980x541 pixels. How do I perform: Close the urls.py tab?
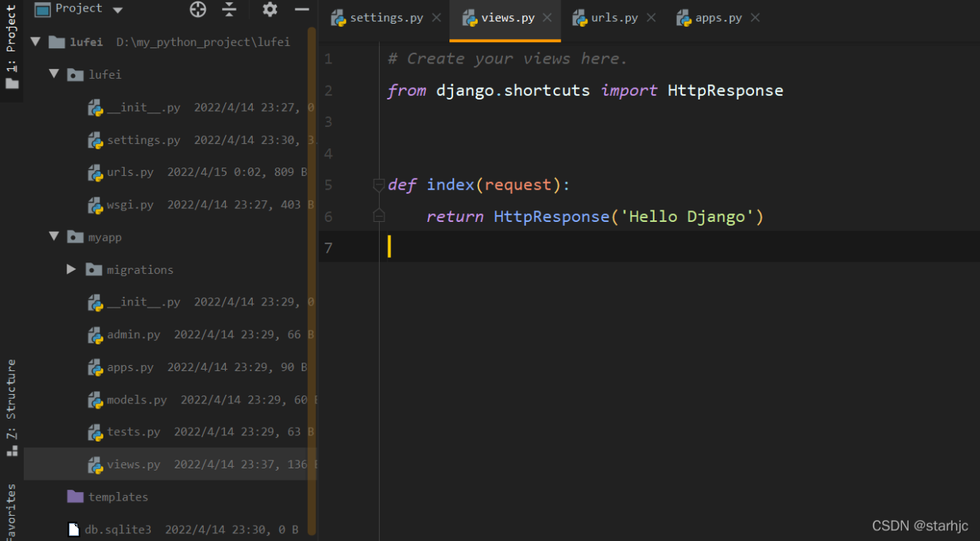click(651, 18)
